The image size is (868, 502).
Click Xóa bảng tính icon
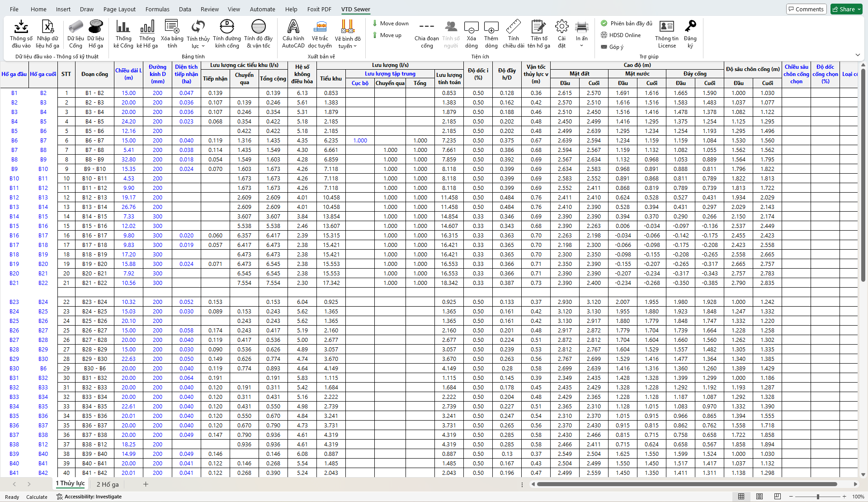(172, 27)
